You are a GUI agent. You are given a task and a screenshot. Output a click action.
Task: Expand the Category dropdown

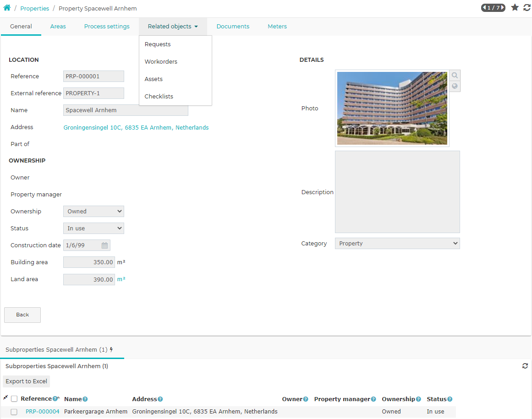[397, 244]
